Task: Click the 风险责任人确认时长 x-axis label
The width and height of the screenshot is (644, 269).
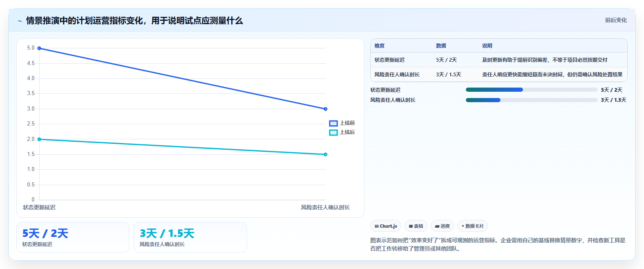Action: [326, 207]
